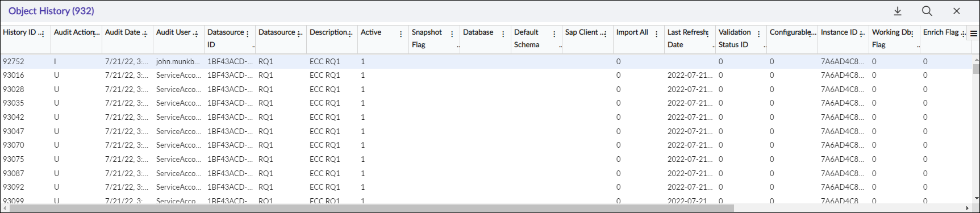Image resolution: width=980 pixels, height=213 pixels.
Task: Click the scroll left arrow
Action: [5, 208]
